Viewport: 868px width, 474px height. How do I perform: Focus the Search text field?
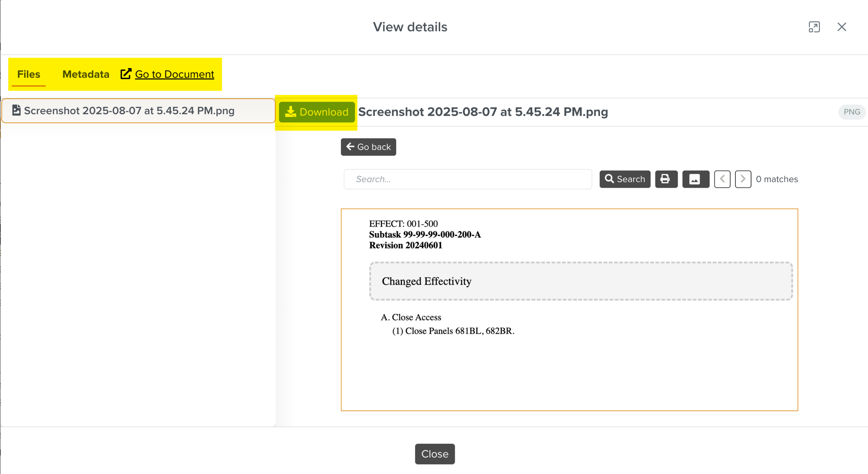(x=467, y=179)
